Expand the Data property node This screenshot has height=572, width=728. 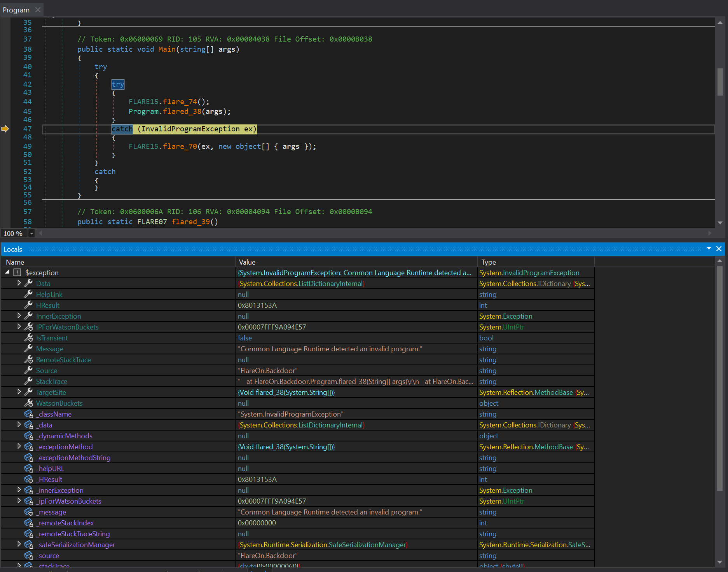[19, 283]
